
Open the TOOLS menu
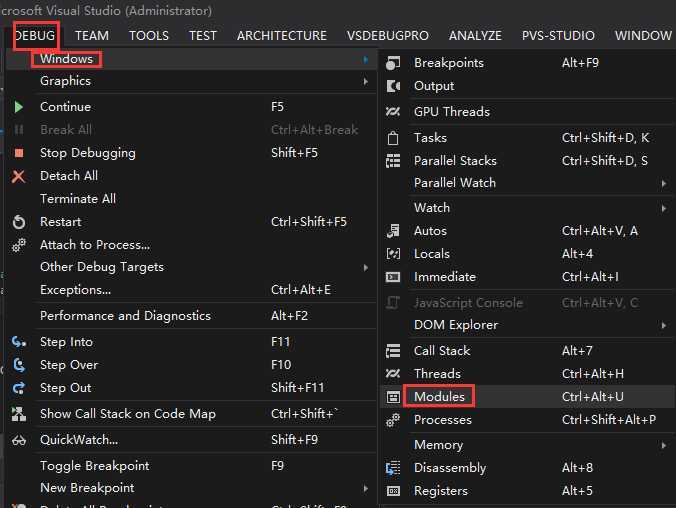(x=149, y=35)
